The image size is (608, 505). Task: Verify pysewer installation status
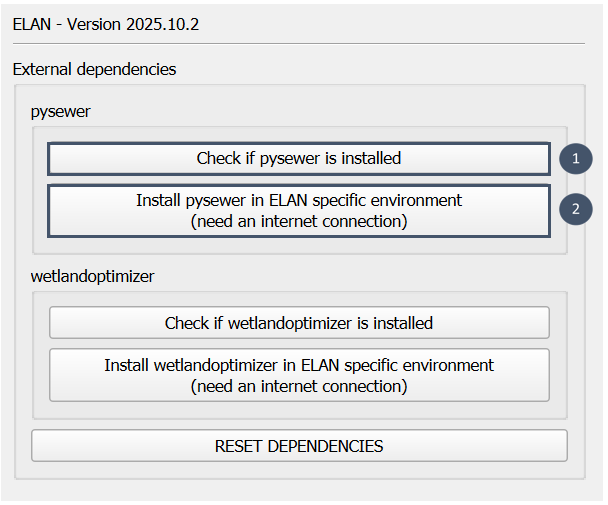[x=299, y=158]
